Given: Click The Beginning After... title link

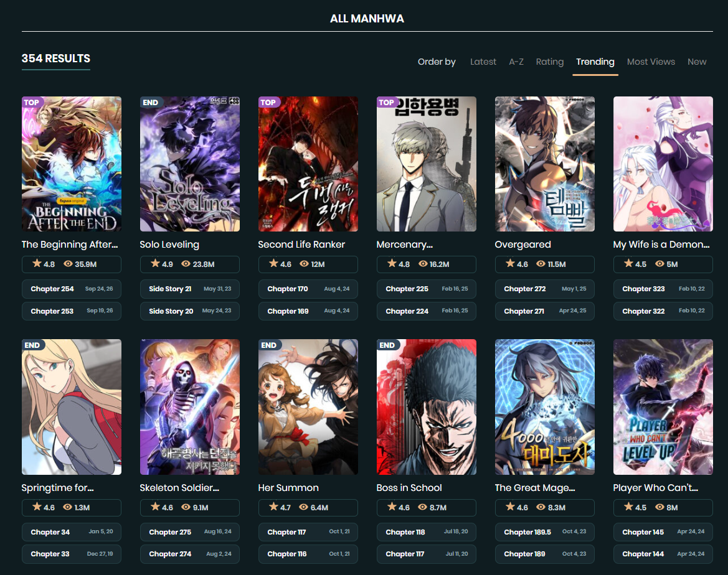Looking at the screenshot, I should point(70,245).
